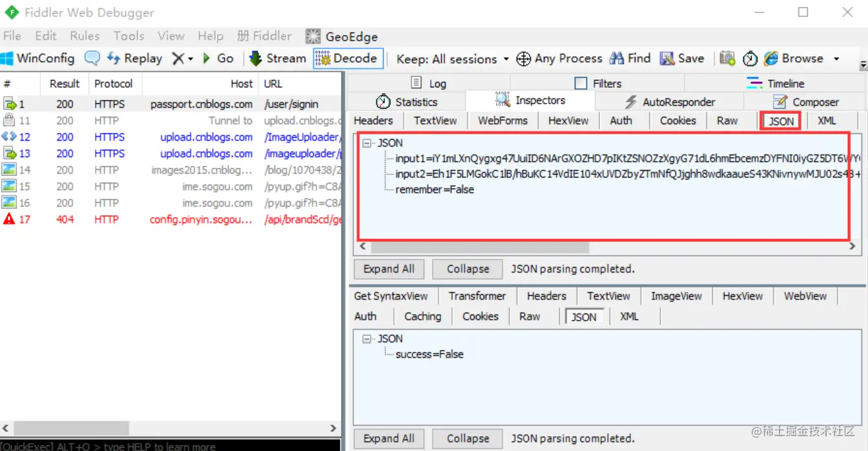Switch to the Log tab
The height and width of the screenshot is (451, 868).
pos(429,83)
